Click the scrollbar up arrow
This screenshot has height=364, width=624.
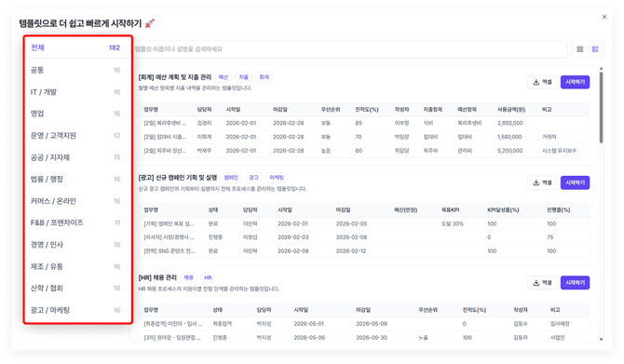click(601, 69)
